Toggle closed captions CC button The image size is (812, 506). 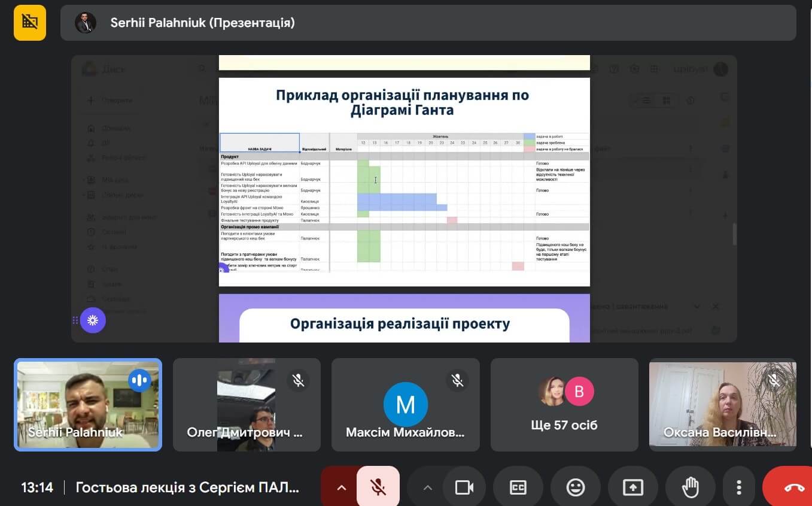(518, 487)
